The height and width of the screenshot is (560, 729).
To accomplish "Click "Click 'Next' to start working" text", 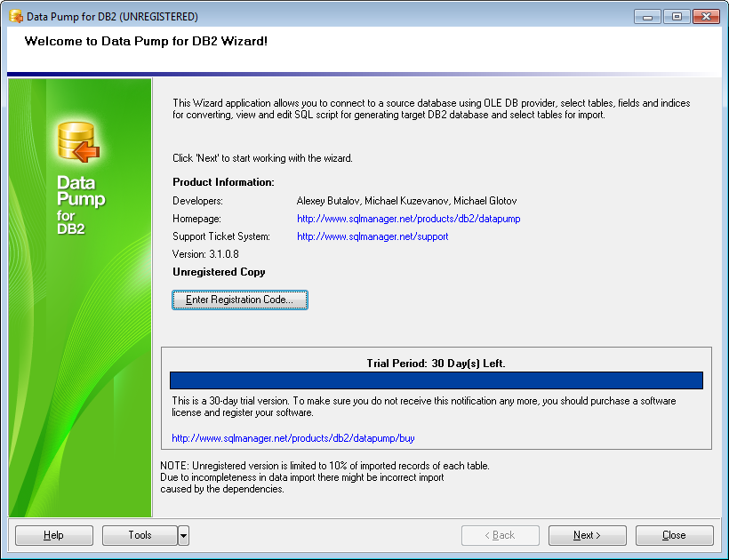I will pos(262,158).
